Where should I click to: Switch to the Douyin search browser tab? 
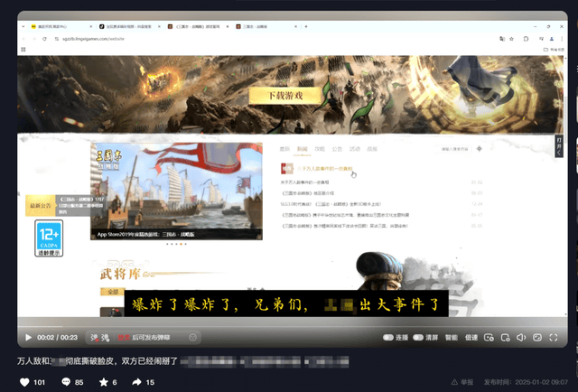tap(129, 26)
